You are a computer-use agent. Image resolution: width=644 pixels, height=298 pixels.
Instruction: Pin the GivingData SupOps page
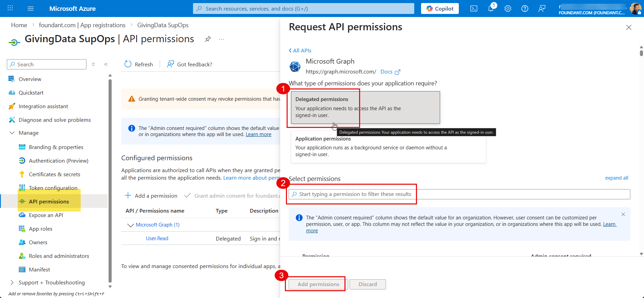208,39
